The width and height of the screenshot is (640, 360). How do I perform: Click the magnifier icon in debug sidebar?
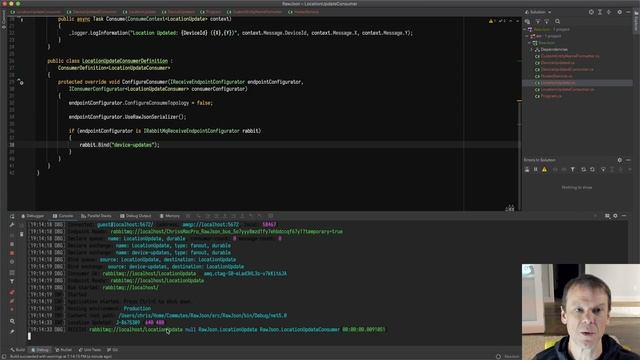[12, 322]
